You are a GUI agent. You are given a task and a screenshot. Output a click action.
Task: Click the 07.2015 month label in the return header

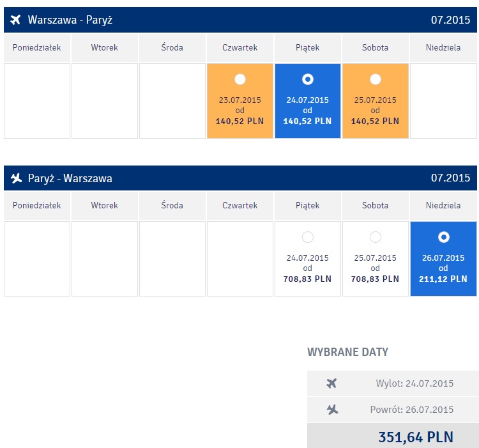click(x=450, y=178)
